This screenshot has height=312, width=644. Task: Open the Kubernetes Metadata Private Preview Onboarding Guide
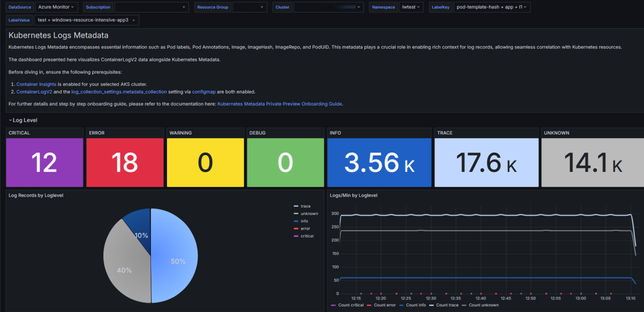pyautogui.click(x=279, y=104)
